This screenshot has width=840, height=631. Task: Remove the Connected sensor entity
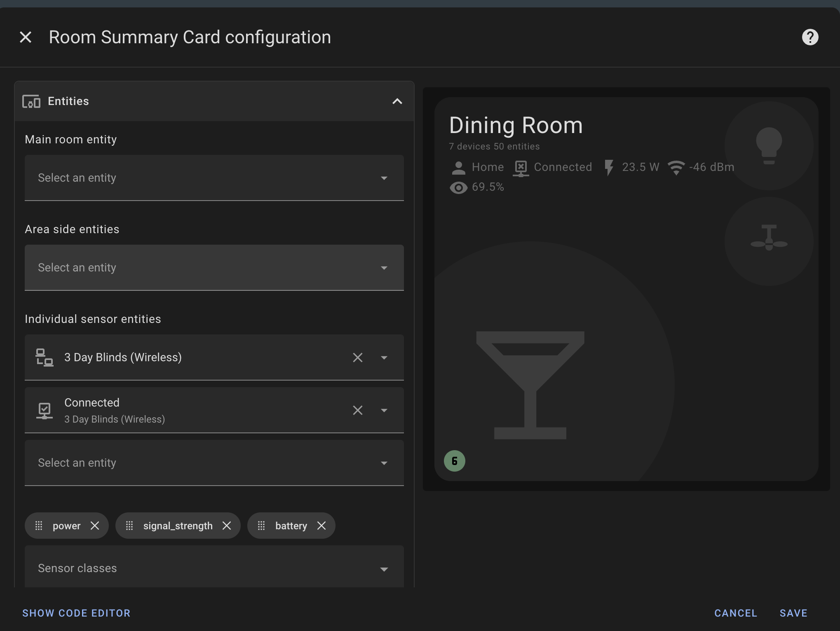357,410
